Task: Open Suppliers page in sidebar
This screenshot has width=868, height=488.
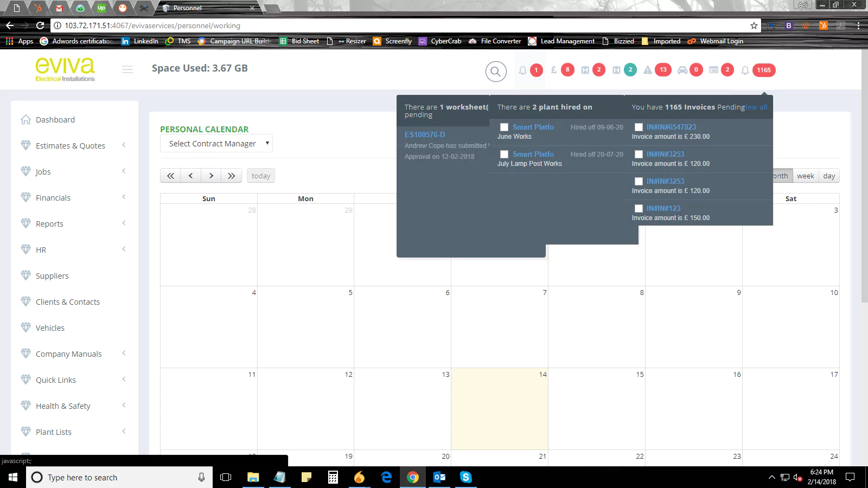Action: click(x=52, y=276)
